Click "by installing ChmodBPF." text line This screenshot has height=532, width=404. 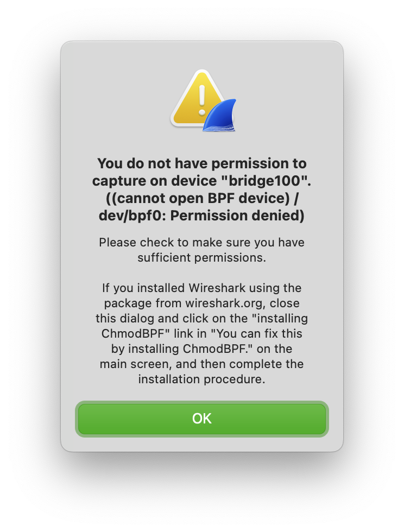point(182,349)
